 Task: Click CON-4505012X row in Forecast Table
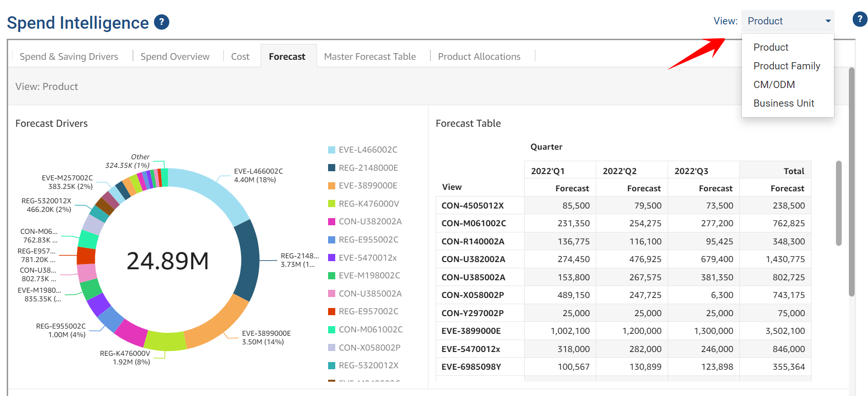click(472, 206)
